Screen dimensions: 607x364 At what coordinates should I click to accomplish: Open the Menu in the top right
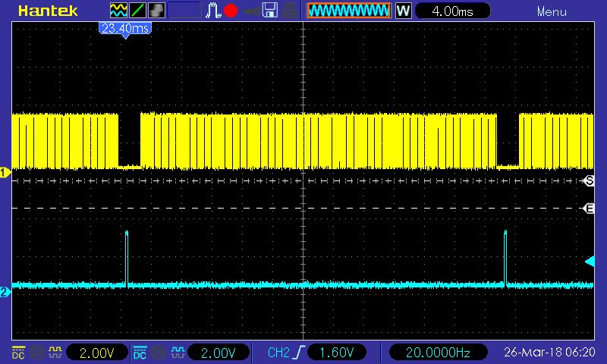(552, 11)
